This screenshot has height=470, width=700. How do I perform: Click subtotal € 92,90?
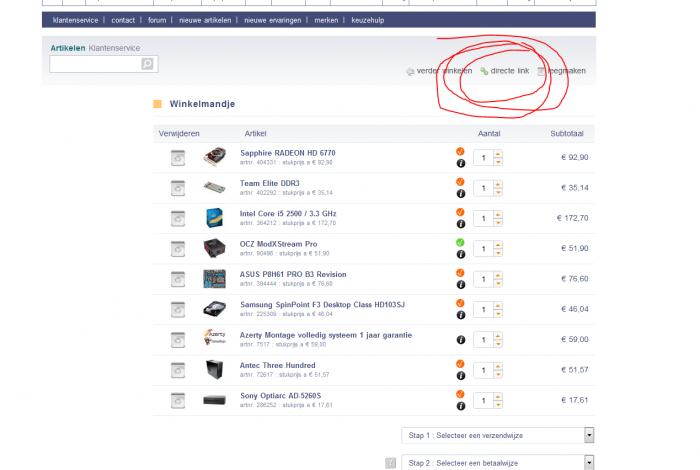pos(575,157)
